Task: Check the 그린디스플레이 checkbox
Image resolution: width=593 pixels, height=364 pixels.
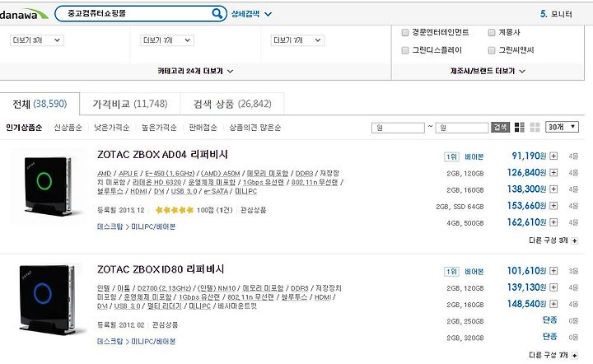Action: pos(405,50)
